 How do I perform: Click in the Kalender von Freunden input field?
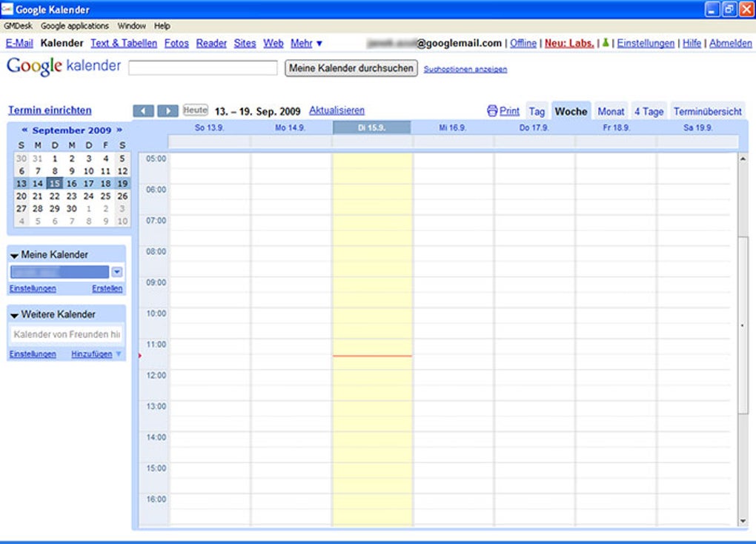click(67, 334)
